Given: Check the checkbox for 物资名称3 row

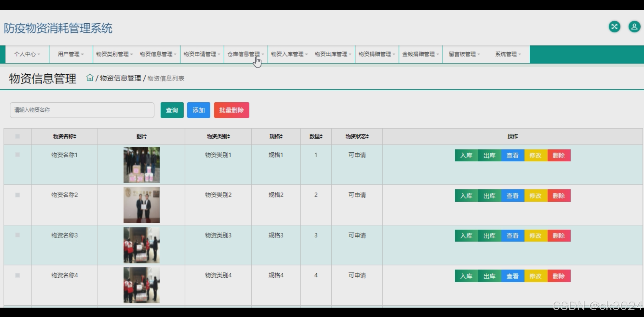Looking at the screenshot, I should 17,235.
